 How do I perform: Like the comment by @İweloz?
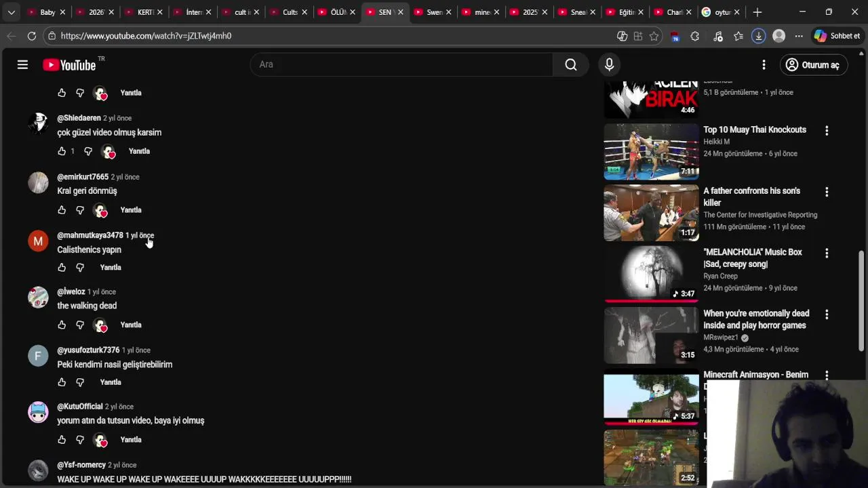click(62, 325)
